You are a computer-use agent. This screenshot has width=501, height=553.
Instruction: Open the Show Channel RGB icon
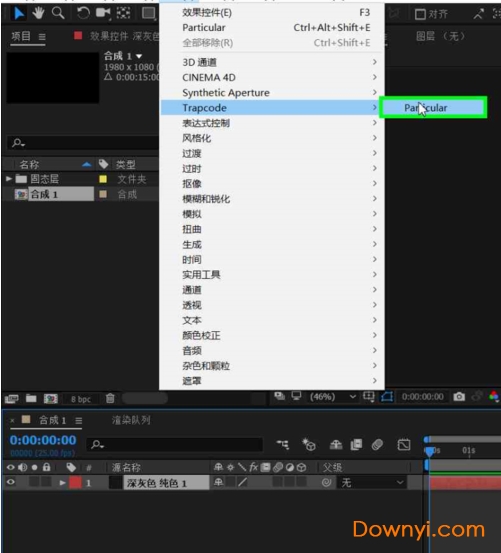pyautogui.click(x=494, y=397)
